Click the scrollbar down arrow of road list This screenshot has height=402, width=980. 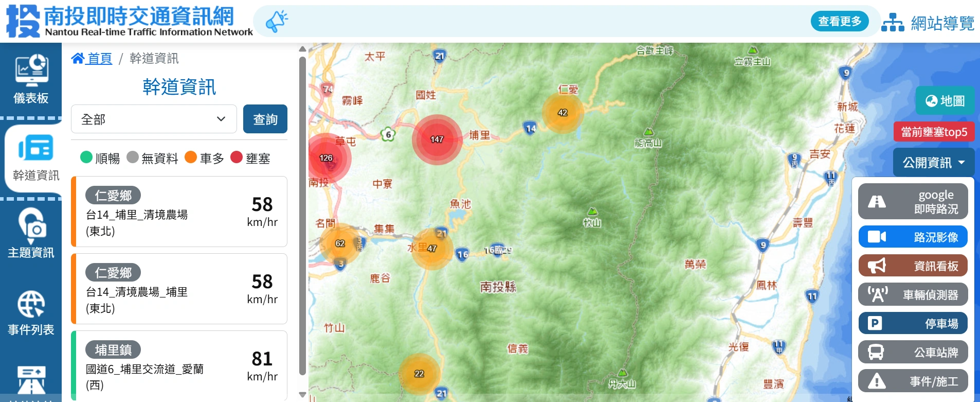coord(303,395)
